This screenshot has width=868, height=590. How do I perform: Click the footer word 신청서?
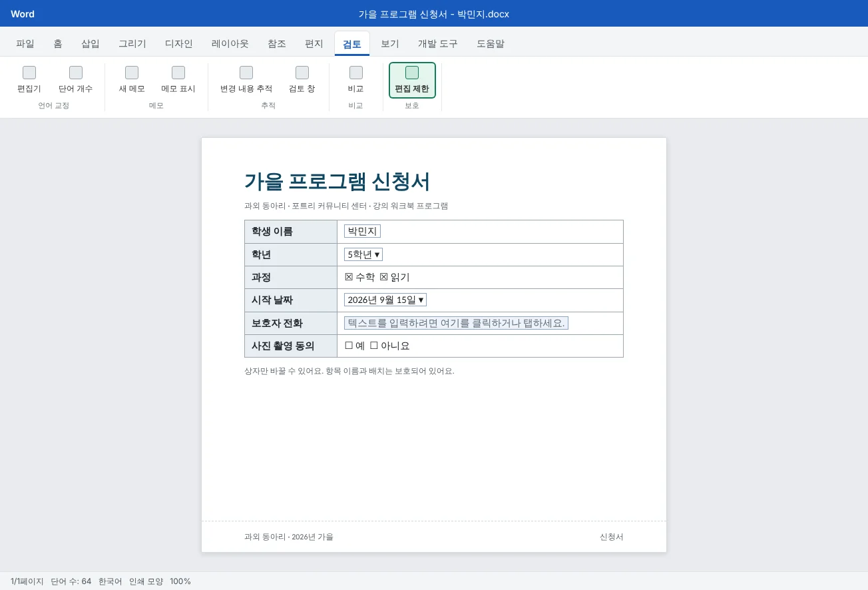pos(612,537)
